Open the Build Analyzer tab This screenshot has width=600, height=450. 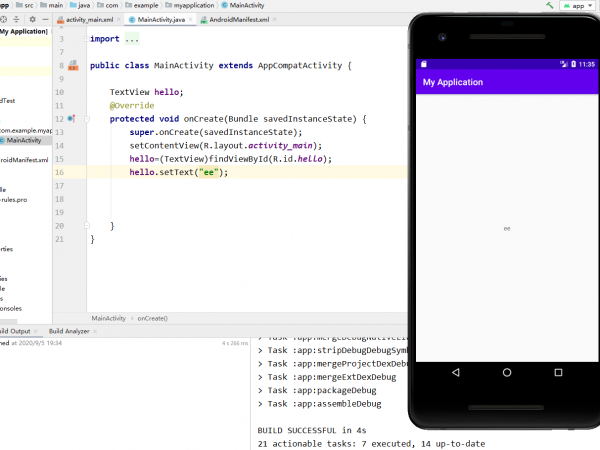(x=69, y=331)
